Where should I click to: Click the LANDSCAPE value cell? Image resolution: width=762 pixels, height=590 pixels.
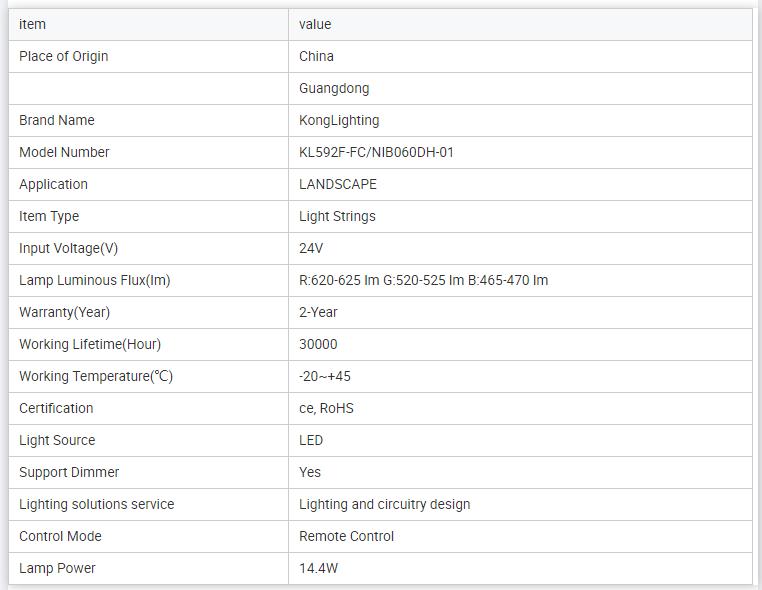coord(338,184)
